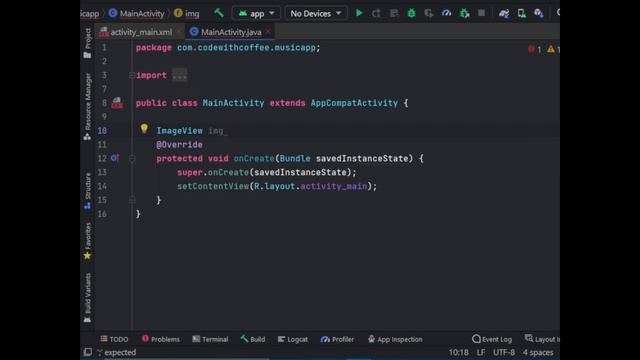Viewport: 640px width, 360px height.
Task: Click the Apply Changes and Restart icon
Action: click(x=376, y=13)
